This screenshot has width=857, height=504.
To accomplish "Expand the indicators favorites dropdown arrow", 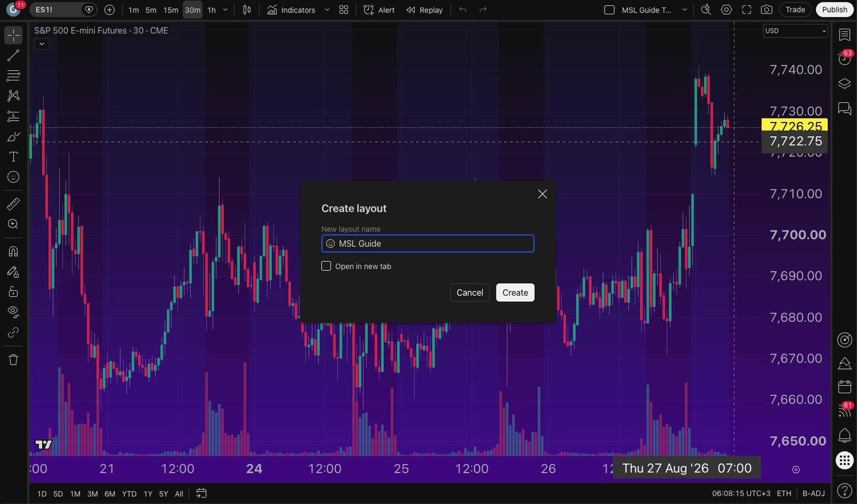I will (327, 10).
